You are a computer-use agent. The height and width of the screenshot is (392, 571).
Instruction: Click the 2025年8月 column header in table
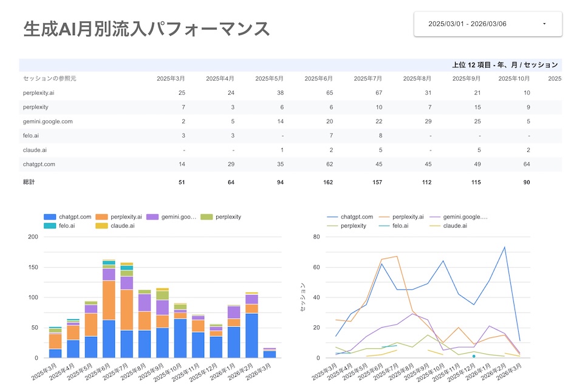(x=417, y=78)
